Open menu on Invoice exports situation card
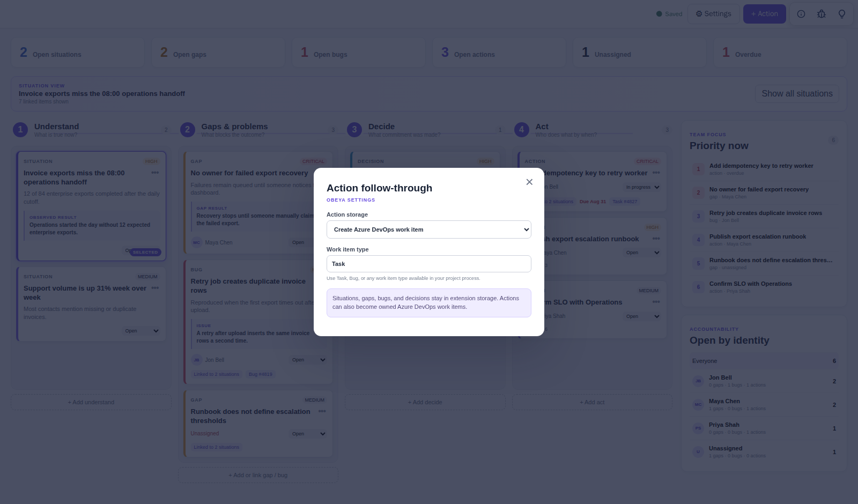This screenshot has height=504, width=858. [x=155, y=173]
